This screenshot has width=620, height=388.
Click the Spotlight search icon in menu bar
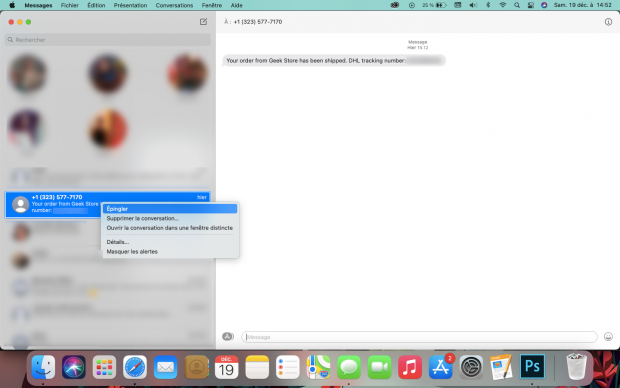click(517, 5)
